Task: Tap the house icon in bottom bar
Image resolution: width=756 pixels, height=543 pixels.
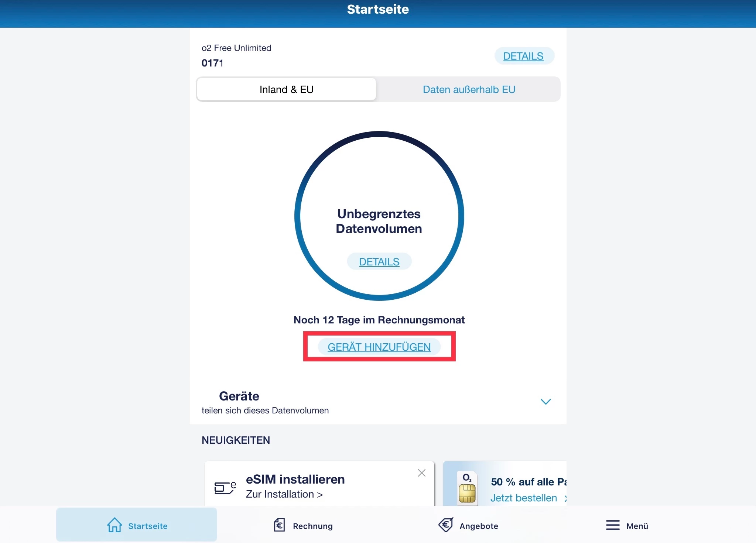Action: pos(114,525)
